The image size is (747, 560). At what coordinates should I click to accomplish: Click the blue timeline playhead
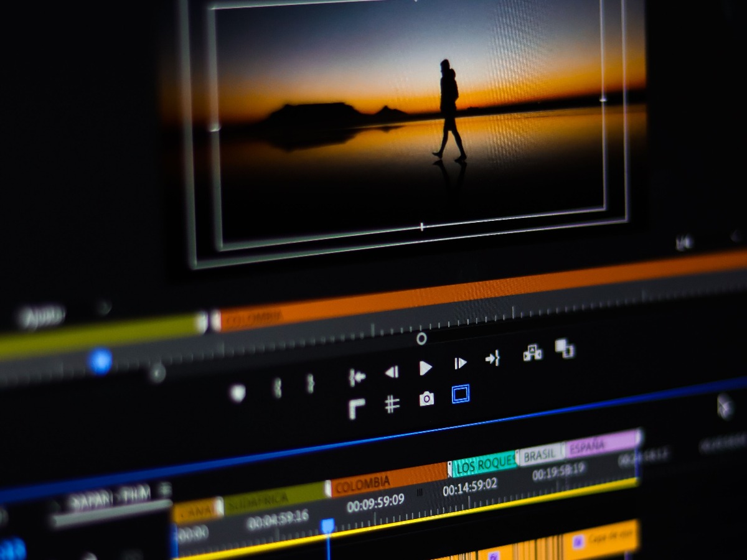327,526
